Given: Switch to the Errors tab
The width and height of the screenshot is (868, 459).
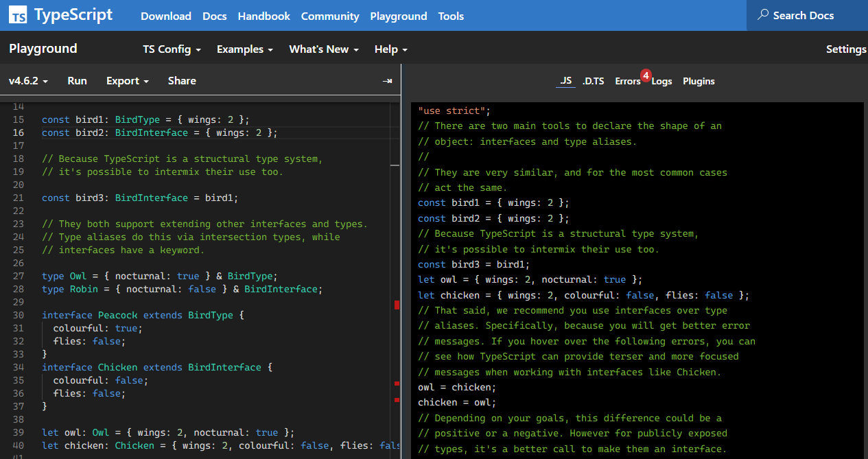Looking at the screenshot, I should pyautogui.click(x=627, y=81).
